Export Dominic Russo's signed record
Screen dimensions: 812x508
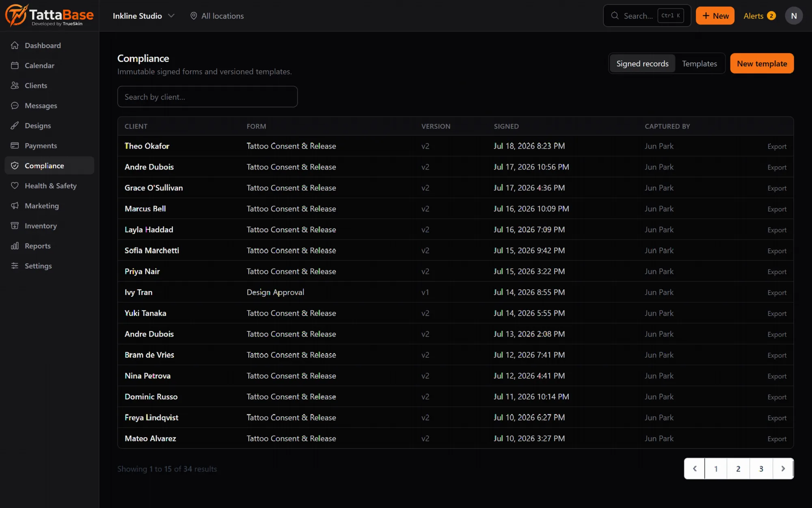point(777,397)
